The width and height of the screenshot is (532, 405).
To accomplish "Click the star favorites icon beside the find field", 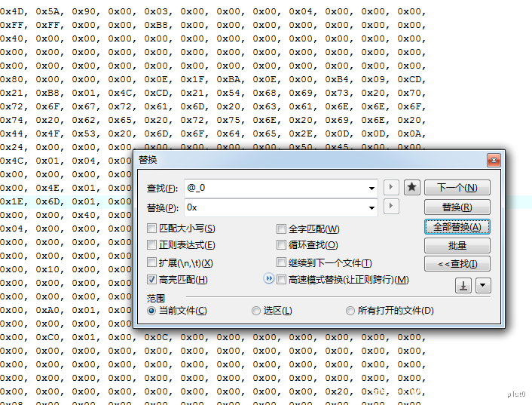I will 412,188.
